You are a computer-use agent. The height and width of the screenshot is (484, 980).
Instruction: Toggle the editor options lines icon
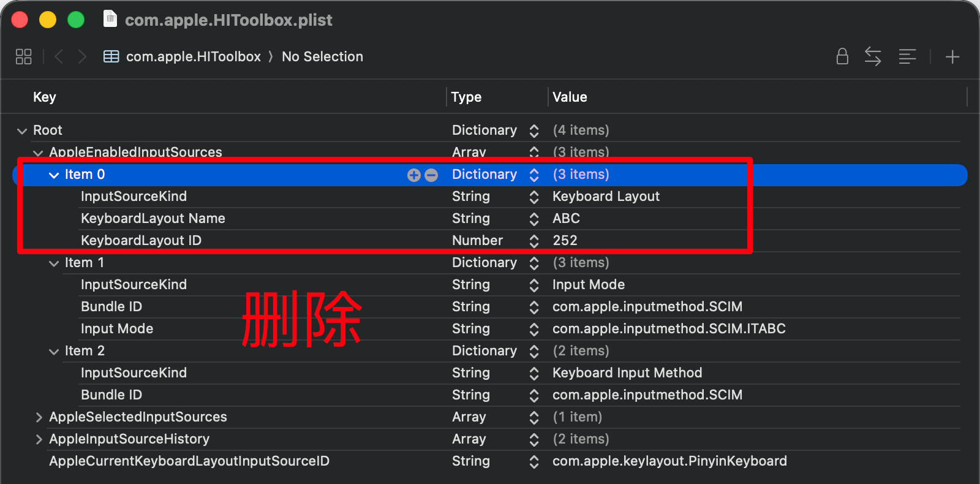tap(907, 57)
